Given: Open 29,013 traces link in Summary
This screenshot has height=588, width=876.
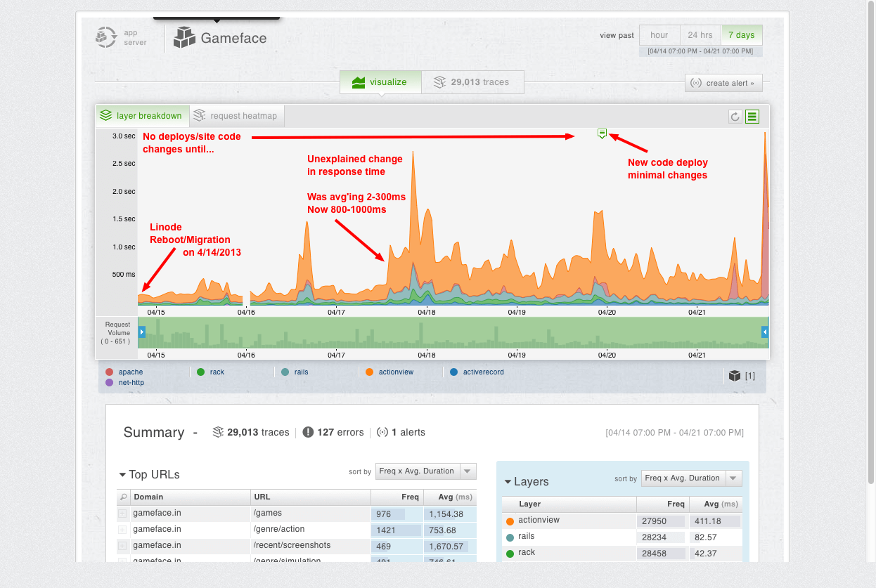Looking at the screenshot, I should 258,432.
